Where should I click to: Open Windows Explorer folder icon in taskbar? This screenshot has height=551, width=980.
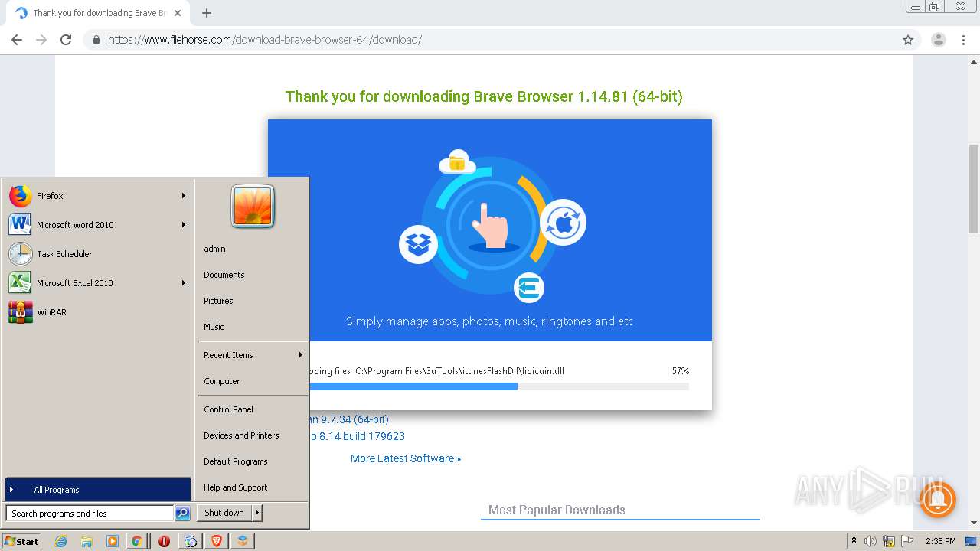pos(87,541)
